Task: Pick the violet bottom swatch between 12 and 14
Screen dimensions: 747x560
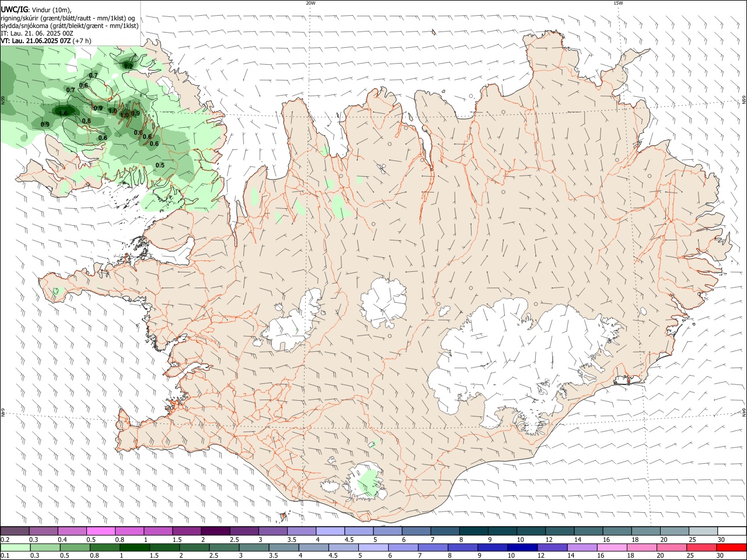Action: (551, 547)
